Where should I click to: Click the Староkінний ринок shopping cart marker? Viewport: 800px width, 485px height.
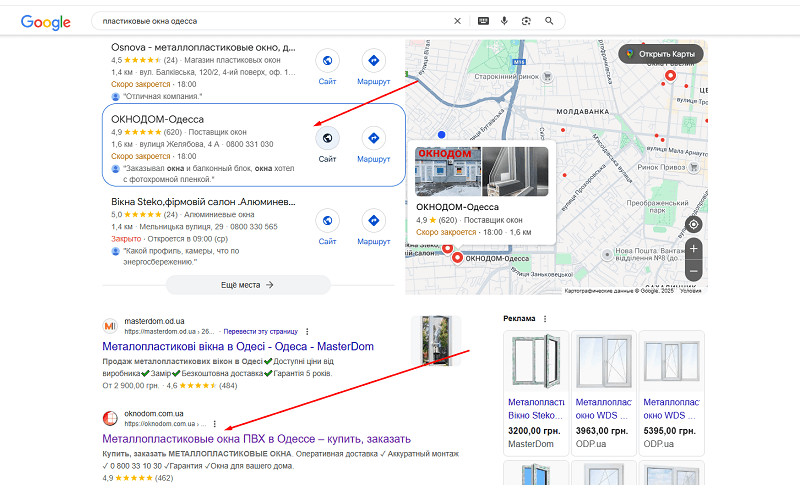pyautogui.click(x=547, y=77)
